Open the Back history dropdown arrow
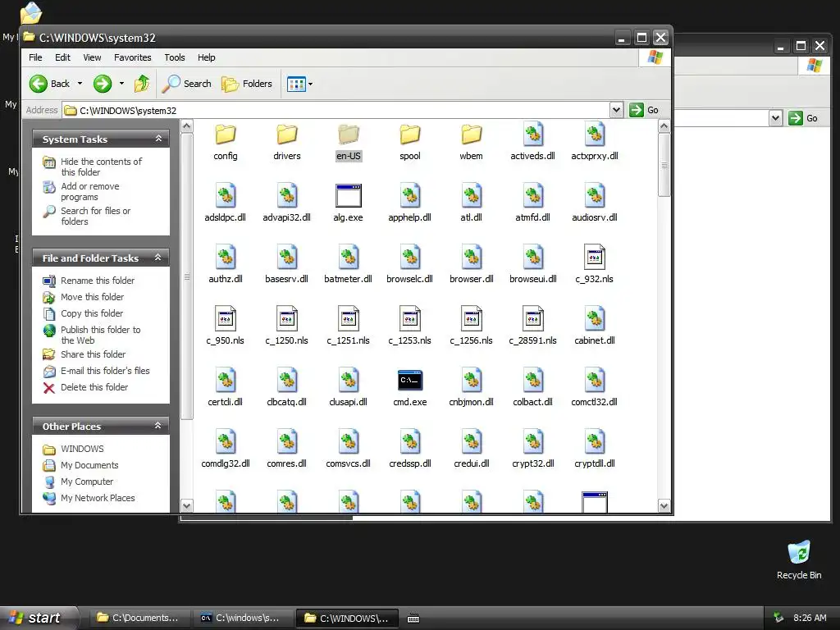The width and height of the screenshot is (840, 630). 80,84
